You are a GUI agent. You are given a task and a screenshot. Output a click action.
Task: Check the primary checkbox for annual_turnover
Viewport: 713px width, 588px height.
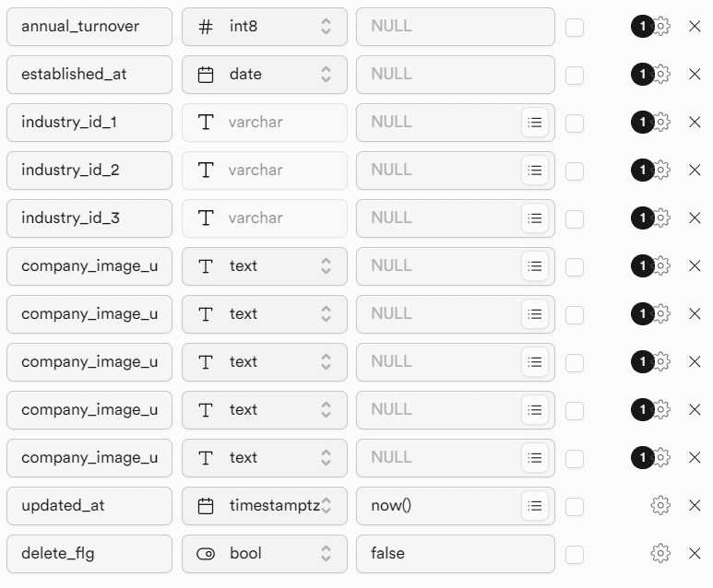coord(575,27)
